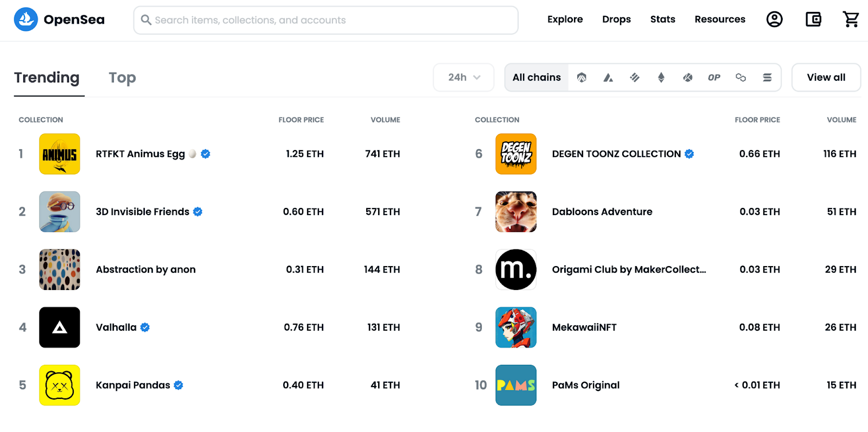Select the All chains filter button

tap(537, 78)
